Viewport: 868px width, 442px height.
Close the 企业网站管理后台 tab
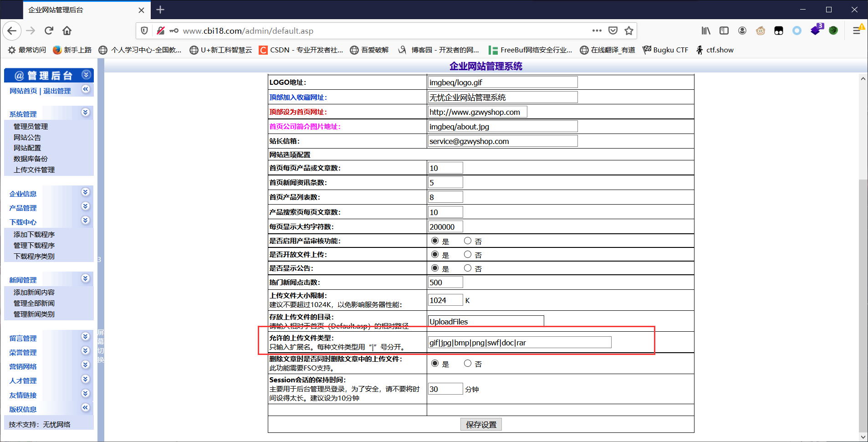click(x=141, y=10)
